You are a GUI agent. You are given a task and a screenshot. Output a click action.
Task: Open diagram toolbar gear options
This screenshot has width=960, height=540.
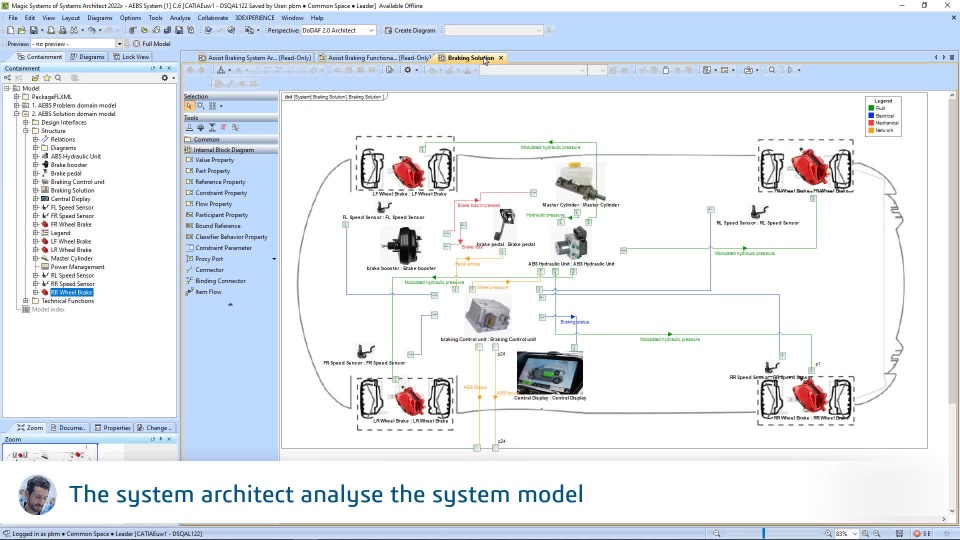pyautogui.click(x=408, y=70)
